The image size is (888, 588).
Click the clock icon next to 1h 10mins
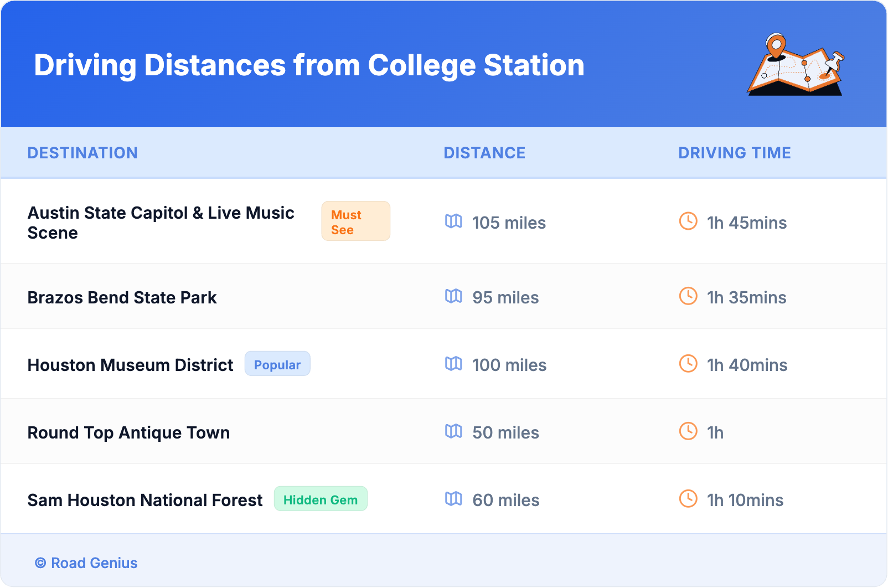coord(688,499)
